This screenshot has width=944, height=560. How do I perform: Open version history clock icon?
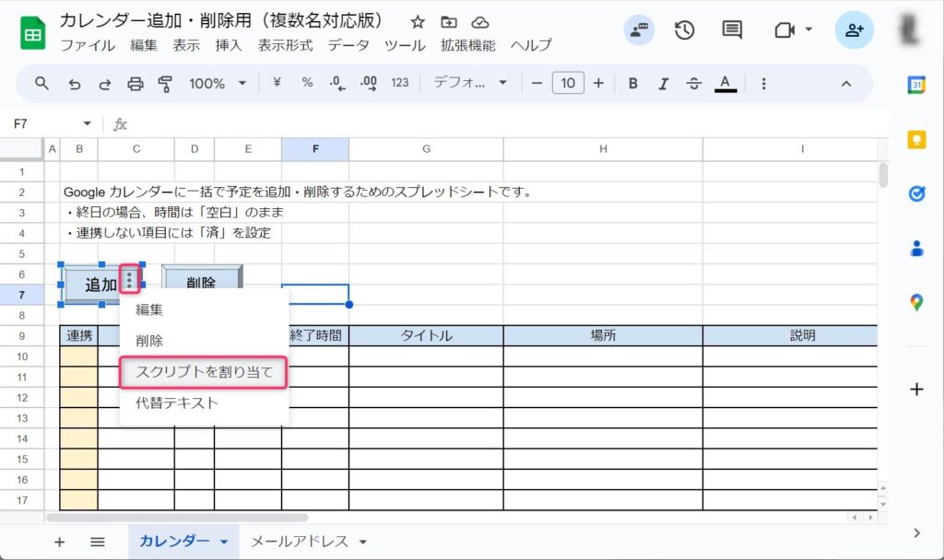point(684,30)
